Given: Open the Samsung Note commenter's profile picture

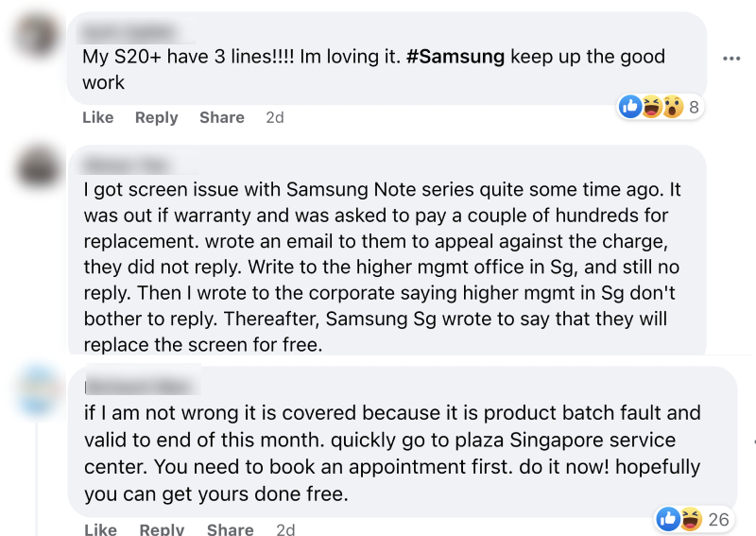Looking at the screenshot, I should pyautogui.click(x=39, y=170).
